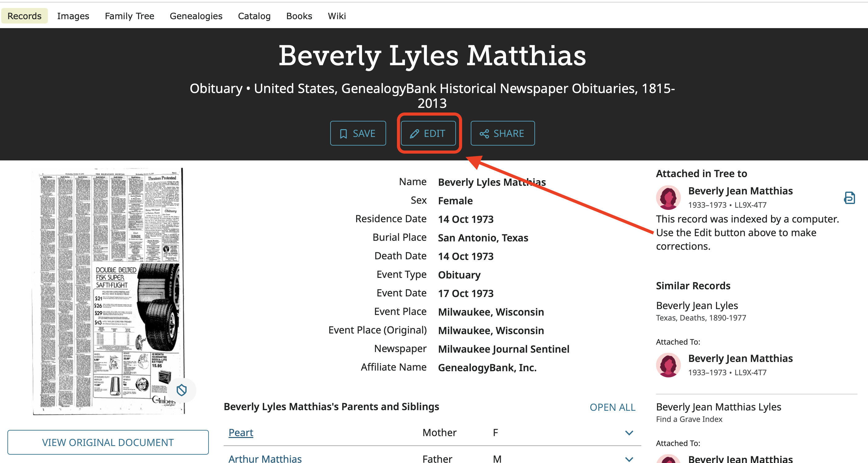Click the document source icon beside Beverly Jean Matthias
The width and height of the screenshot is (868, 463).
(849, 198)
